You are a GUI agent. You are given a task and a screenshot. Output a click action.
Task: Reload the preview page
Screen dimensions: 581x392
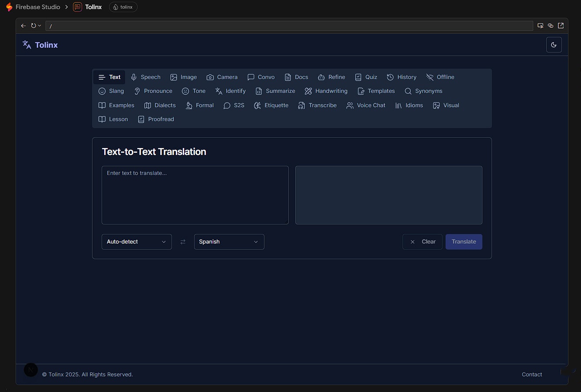pos(33,26)
